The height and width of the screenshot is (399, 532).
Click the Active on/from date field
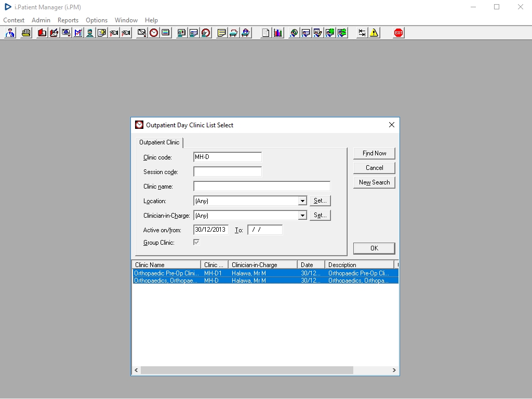point(211,230)
